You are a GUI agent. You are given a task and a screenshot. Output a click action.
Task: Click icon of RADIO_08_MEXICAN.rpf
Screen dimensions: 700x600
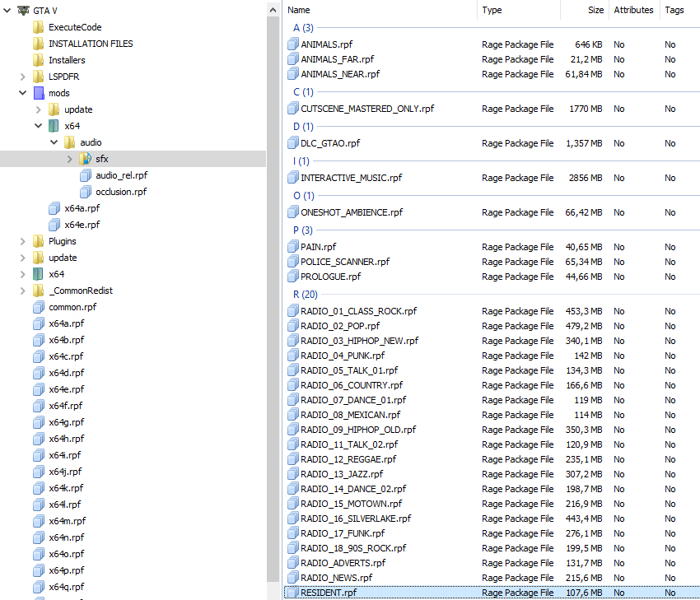(x=293, y=415)
